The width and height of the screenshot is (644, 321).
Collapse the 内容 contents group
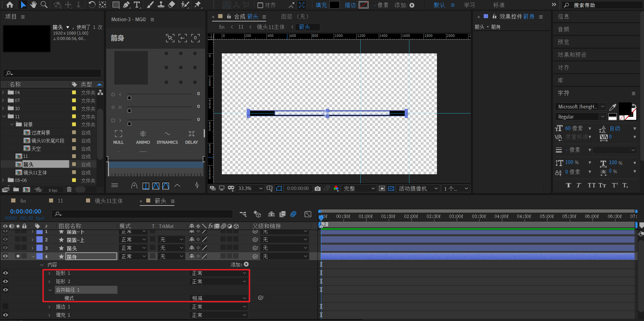pos(42,265)
